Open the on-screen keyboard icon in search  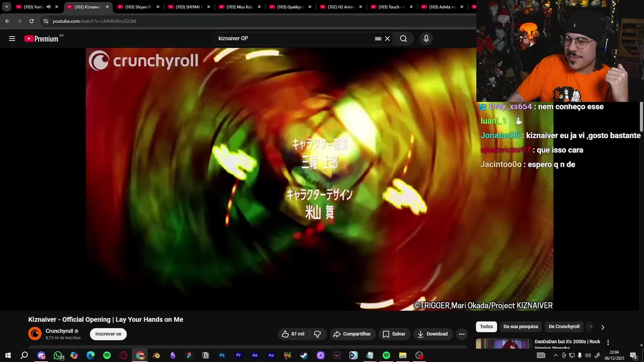pyautogui.click(x=378, y=39)
